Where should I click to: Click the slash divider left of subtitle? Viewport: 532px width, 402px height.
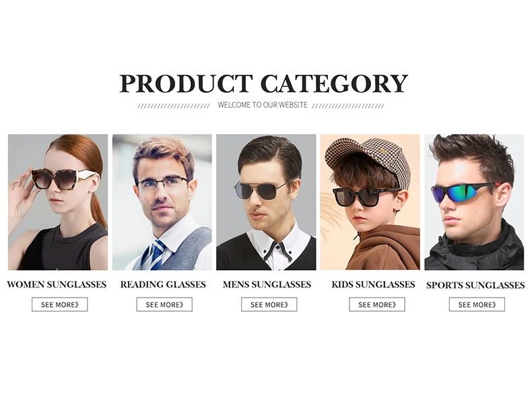click(x=174, y=106)
